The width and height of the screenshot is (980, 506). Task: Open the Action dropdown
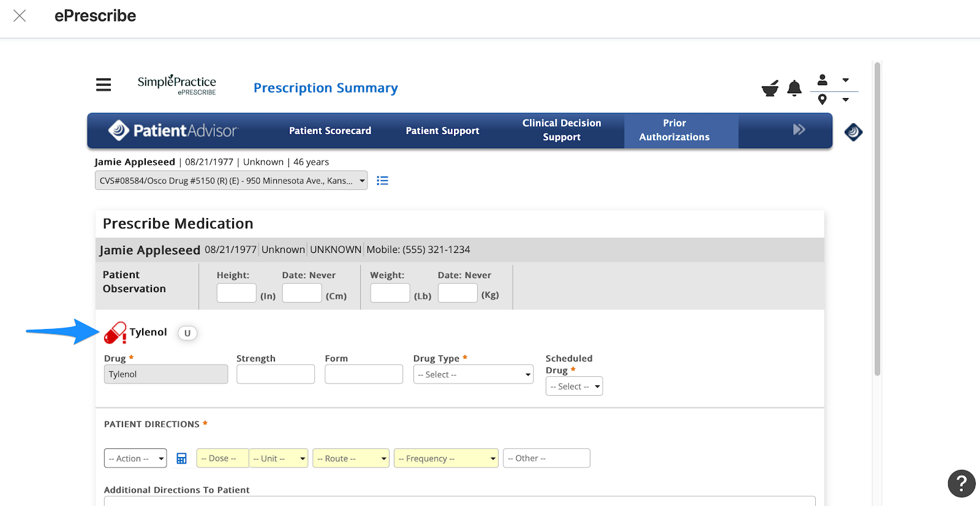click(135, 458)
